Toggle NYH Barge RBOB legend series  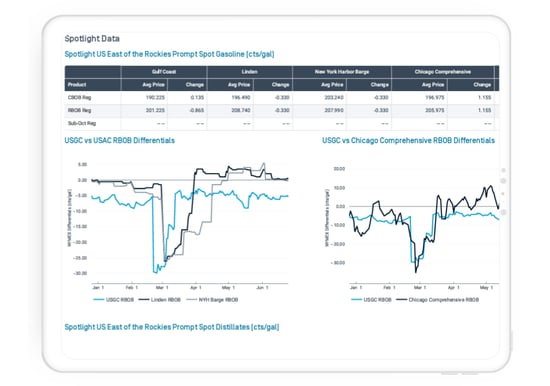click(x=212, y=300)
